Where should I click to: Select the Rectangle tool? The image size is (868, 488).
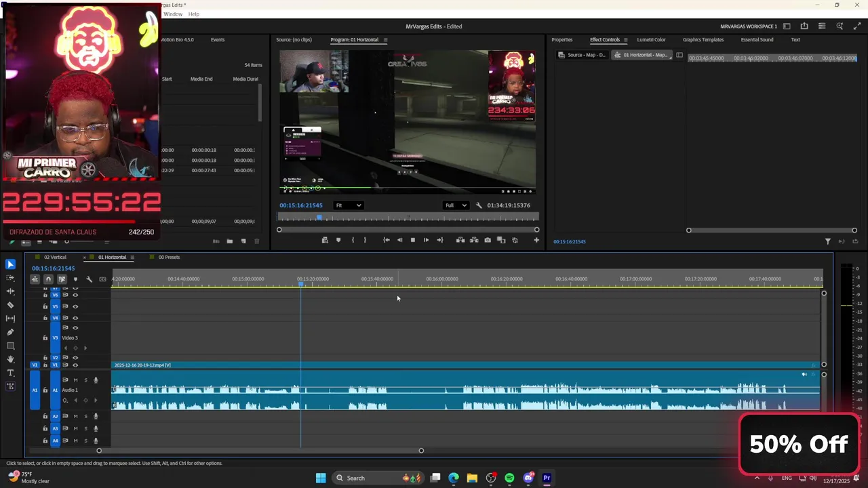pos(10,346)
